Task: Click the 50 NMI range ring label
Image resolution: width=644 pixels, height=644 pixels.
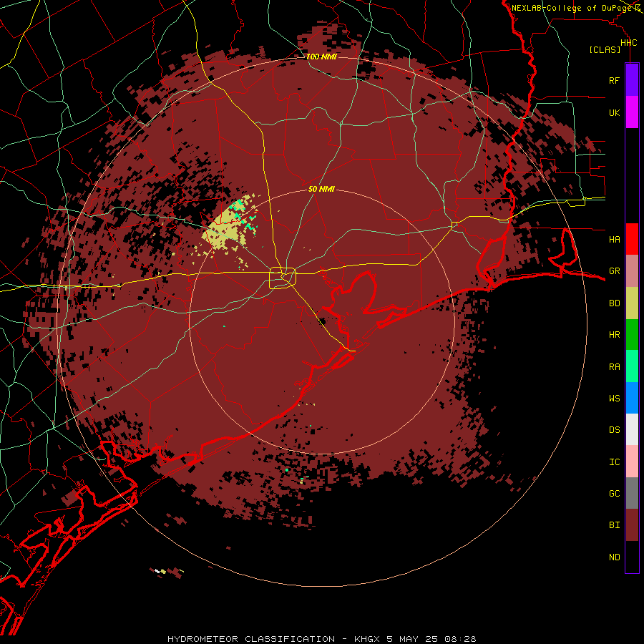Action: click(321, 189)
